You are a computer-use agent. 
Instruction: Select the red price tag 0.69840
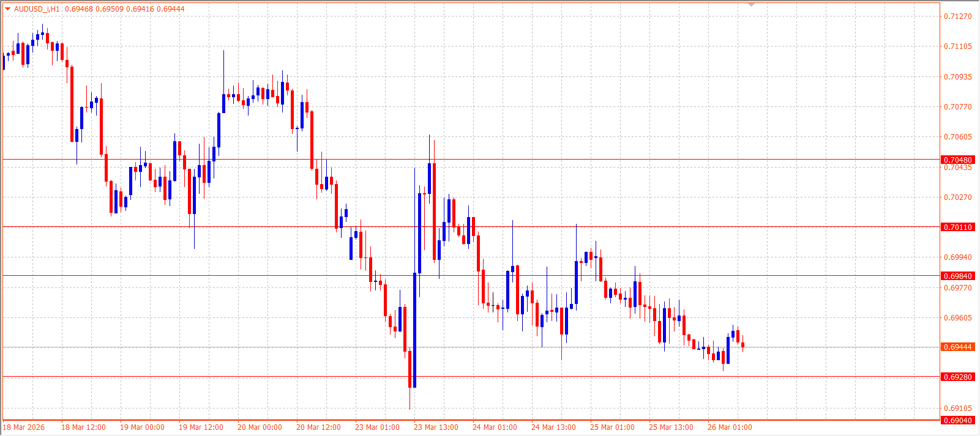[x=957, y=276]
